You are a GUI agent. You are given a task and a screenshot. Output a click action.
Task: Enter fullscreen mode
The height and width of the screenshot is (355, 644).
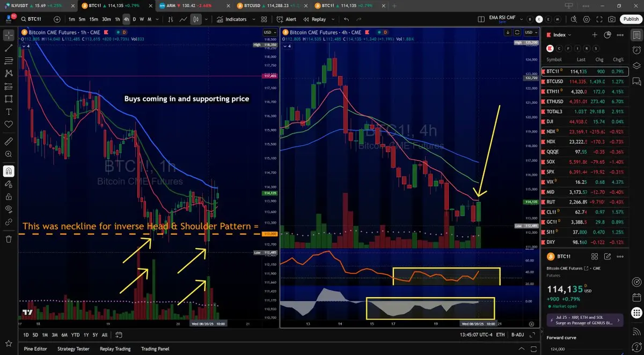point(600,19)
